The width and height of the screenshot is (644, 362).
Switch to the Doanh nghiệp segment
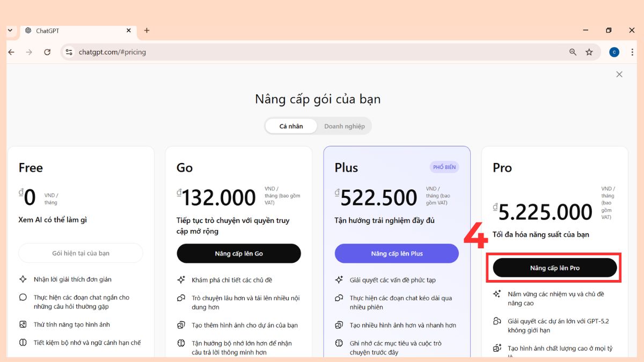(344, 126)
